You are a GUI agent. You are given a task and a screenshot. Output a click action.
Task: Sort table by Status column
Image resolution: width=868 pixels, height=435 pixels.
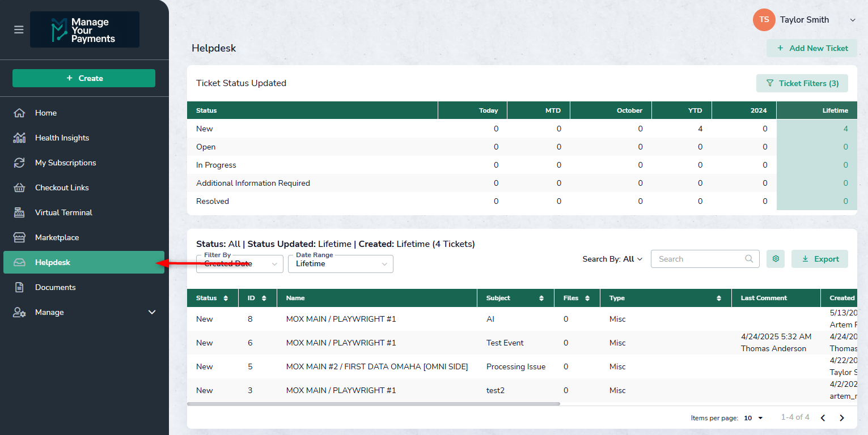tap(226, 298)
